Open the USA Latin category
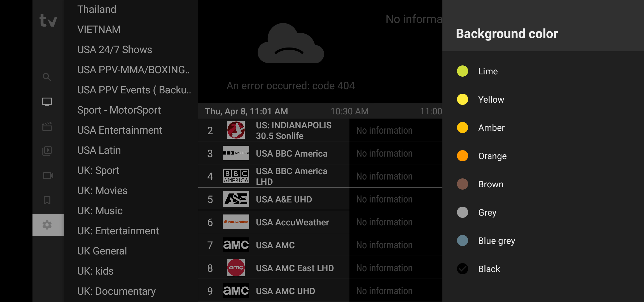Screen dimensions: 644x302 [99, 150]
